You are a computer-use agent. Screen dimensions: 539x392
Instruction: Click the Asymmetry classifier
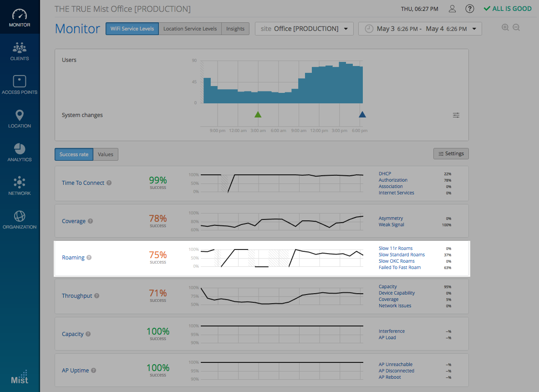pos(391,219)
